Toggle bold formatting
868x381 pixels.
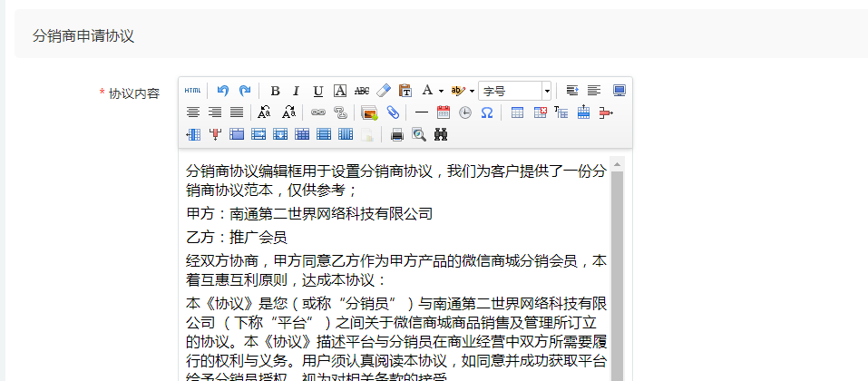275,91
